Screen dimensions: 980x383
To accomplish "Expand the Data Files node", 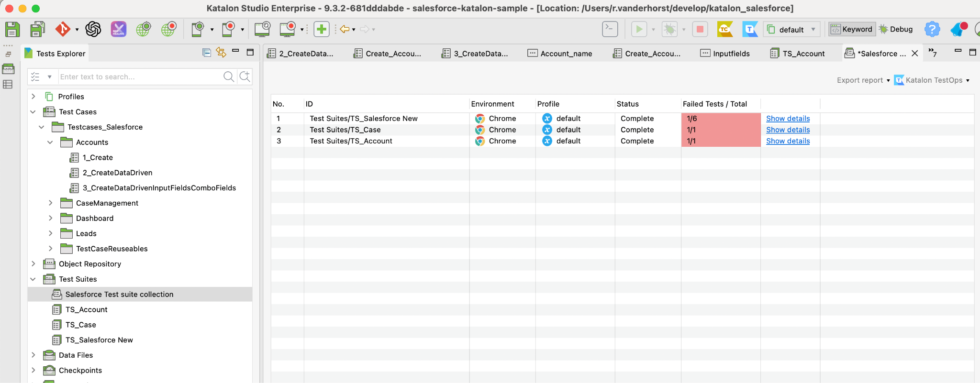I will pos(33,355).
